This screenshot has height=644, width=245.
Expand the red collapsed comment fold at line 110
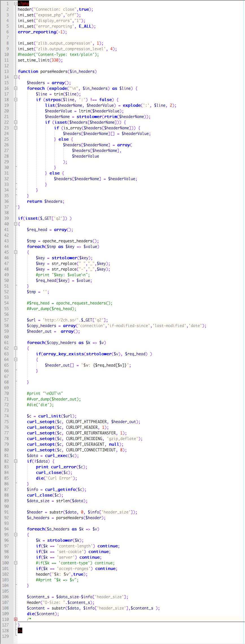pos(16,619)
